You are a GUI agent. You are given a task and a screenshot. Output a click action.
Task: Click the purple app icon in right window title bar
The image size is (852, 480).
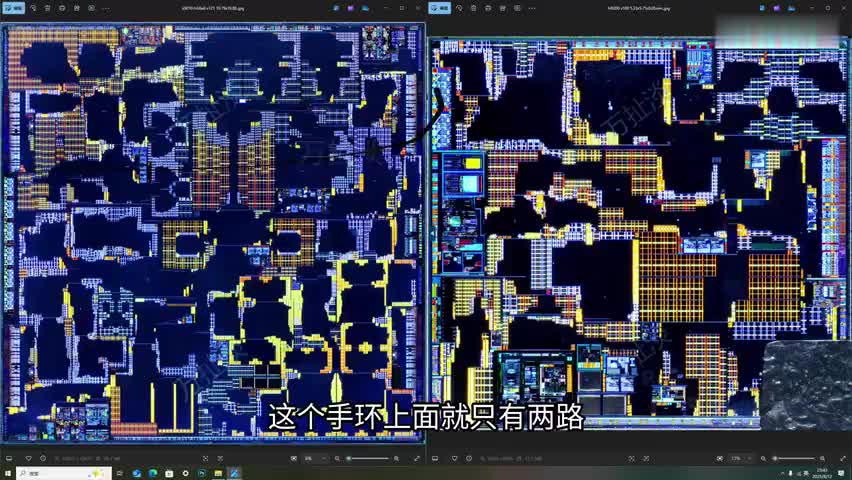coord(776,8)
